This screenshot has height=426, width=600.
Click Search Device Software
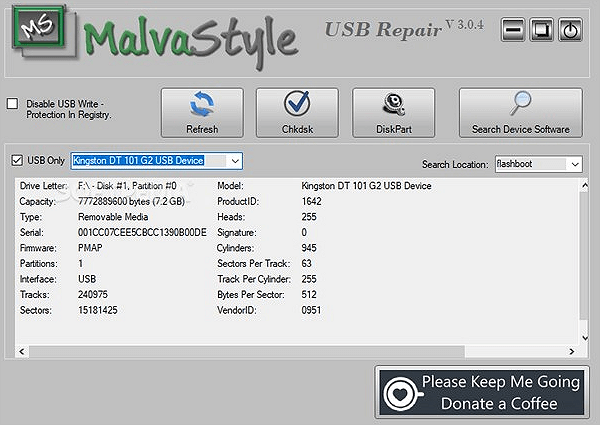click(x=520, y=113)
